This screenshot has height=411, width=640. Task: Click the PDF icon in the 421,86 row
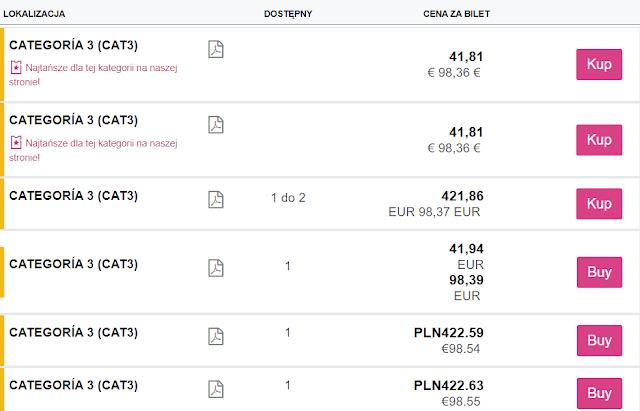click(x=215, y=198)
